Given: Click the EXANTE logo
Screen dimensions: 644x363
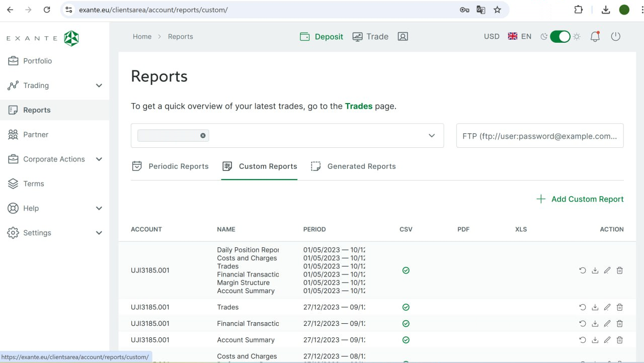Looking at the screenshot, I should click(43, 38).
